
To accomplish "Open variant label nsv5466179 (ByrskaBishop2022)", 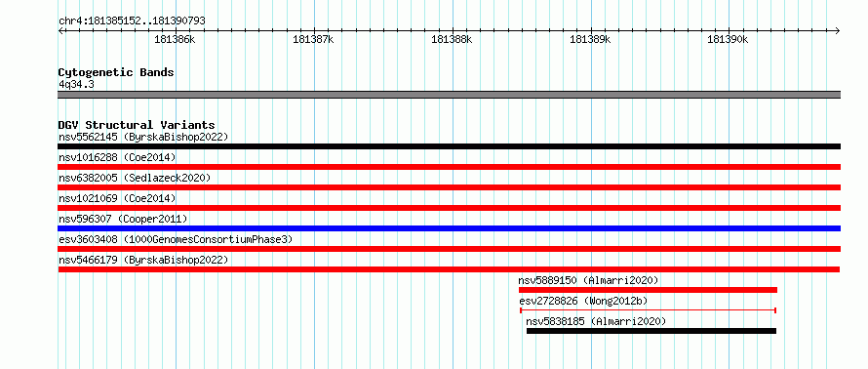I will (x=143, y=260).
